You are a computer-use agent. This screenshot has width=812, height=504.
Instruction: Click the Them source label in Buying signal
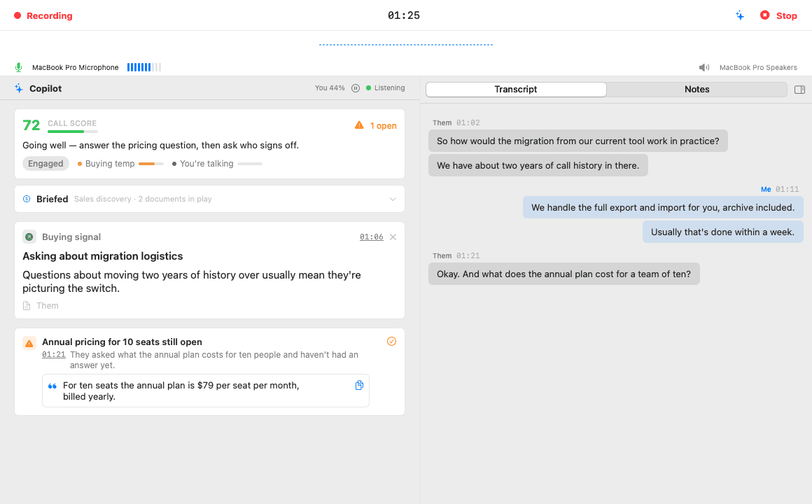(47, 306)
